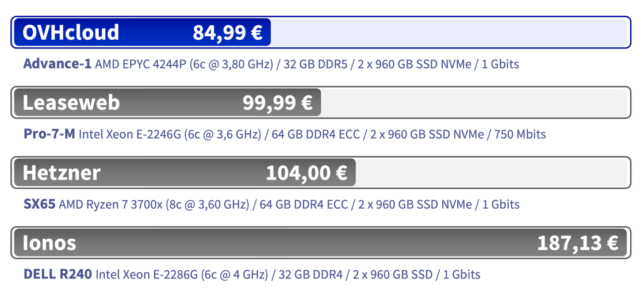Screen dimensions: 644x298
Task: Click the OVHcloud provider name
Action: click(x=71, y=33)
